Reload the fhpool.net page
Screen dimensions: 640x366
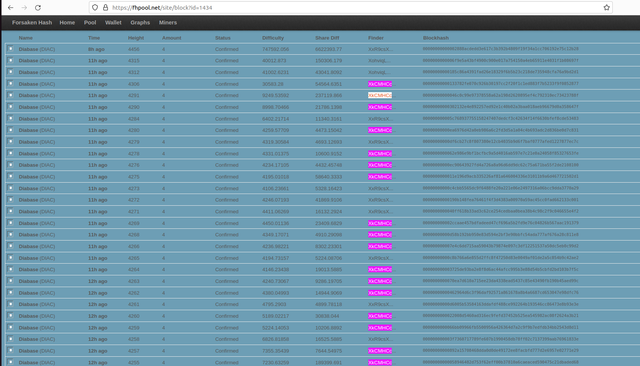coord(38,7)
